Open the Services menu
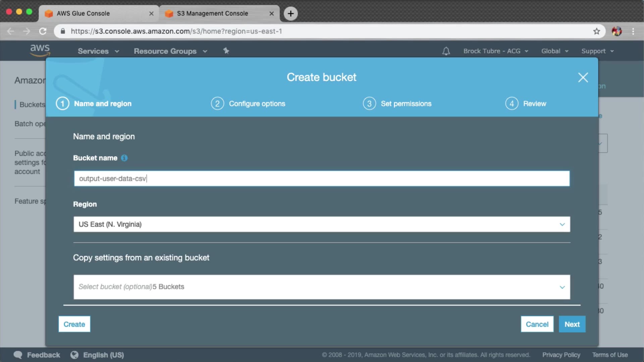The width and height of the screenshot is (644, 362). point(98,51)
